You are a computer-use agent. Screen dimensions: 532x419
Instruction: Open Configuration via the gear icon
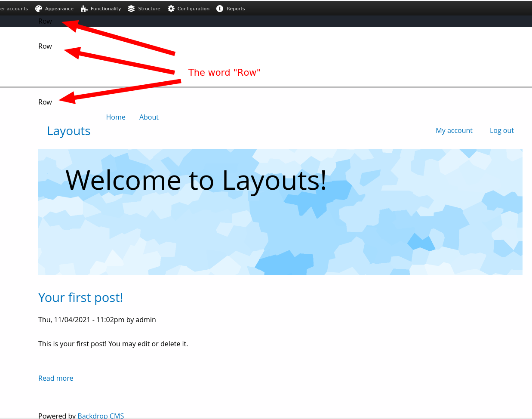click(170, 8)
